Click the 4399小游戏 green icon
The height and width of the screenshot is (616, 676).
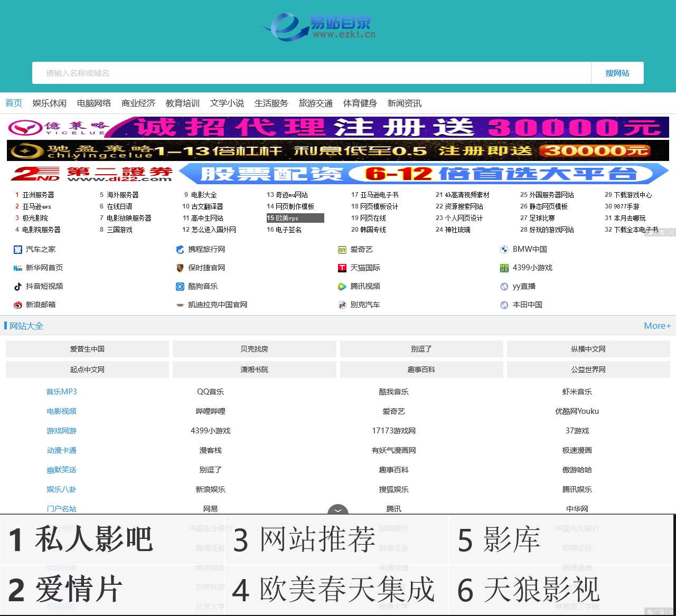tap(504, 268)
